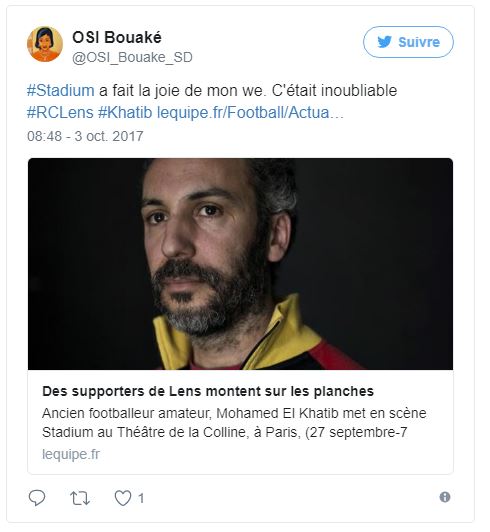Open headline Des supporters de Lens montent
This screenshot has height=532, width=490.
coord(208,391)
